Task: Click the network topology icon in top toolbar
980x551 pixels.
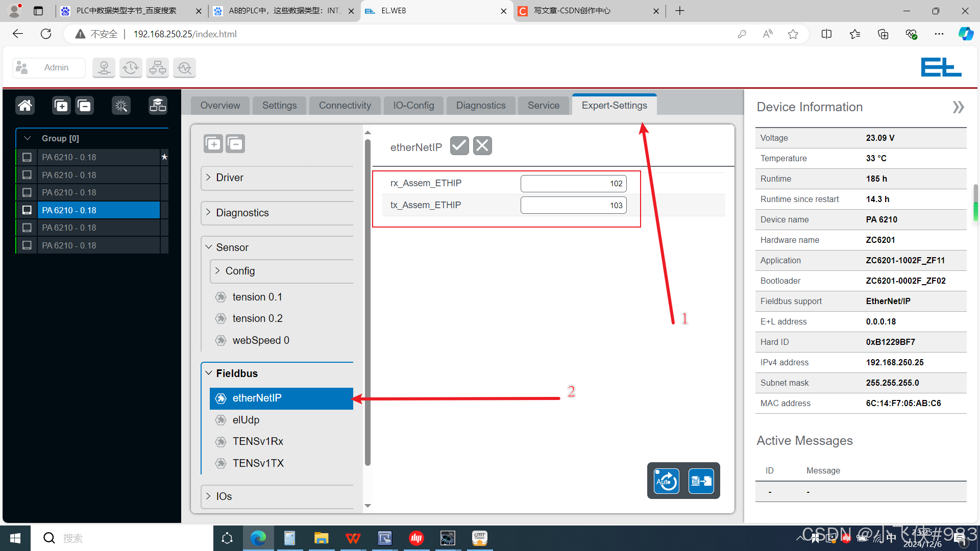Action: [x=157, y=67]
